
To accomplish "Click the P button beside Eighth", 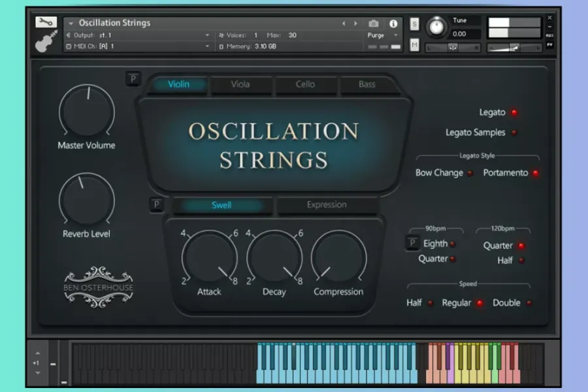I will tap(412, 244).
